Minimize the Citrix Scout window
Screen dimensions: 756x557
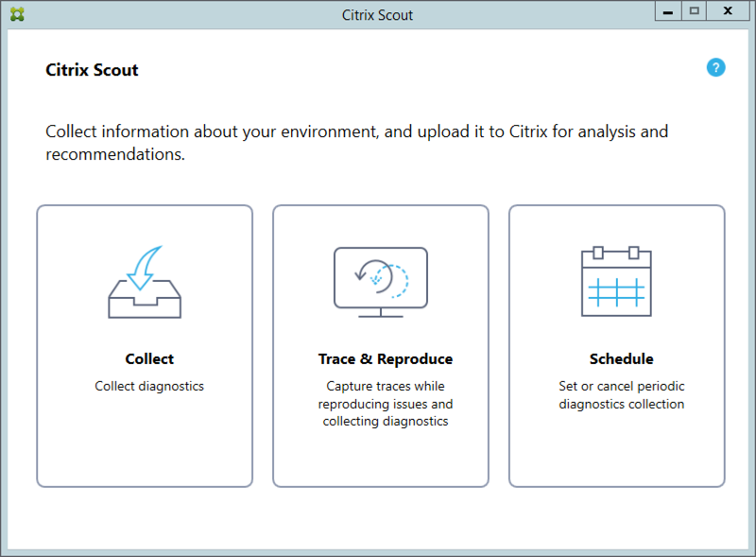pyautogui.click(x=668, y=11)
